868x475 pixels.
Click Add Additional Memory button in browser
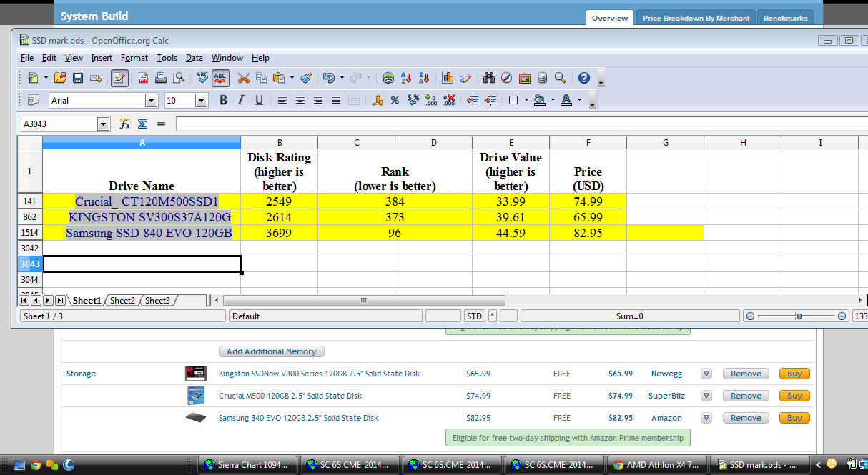272,351
